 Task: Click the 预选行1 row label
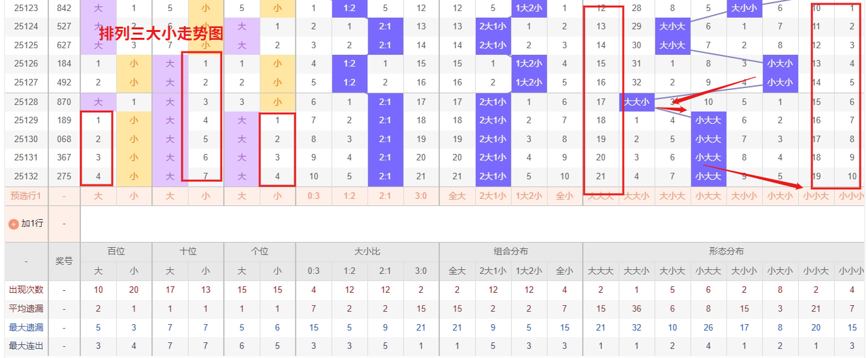point(26,196)
